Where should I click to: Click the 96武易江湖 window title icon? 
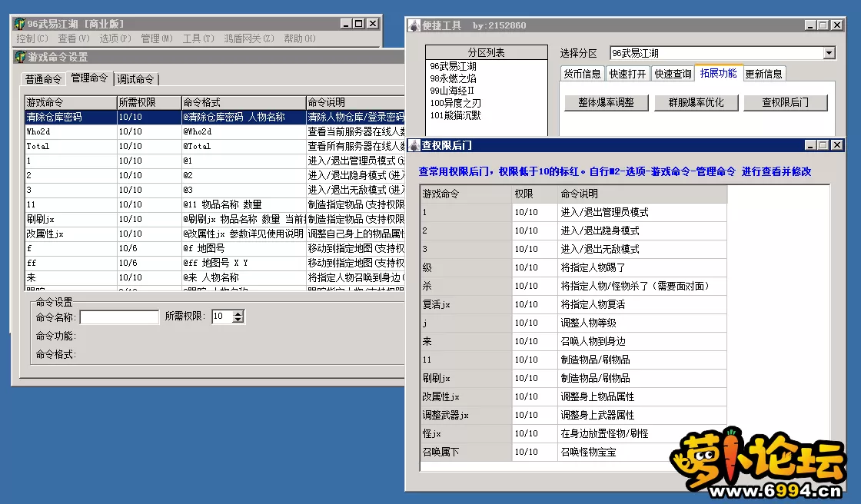coord(20,24)
